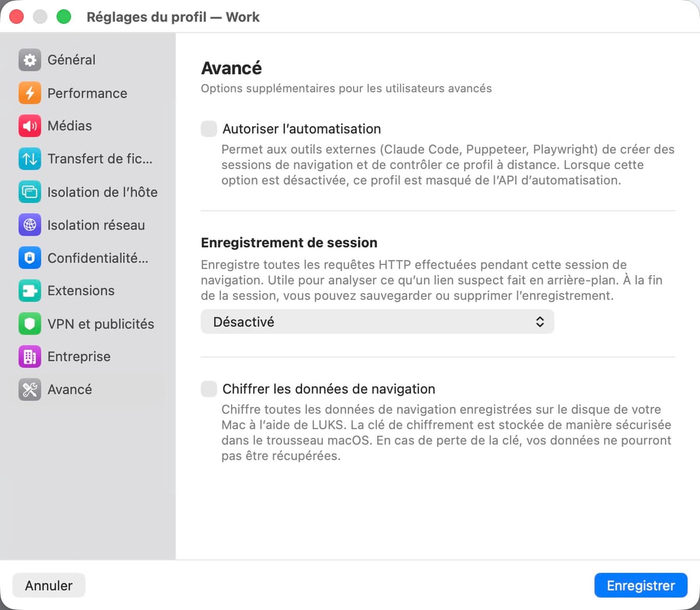Viewport: 700px width, 610px height.
Task: Click the Extensions puzzle icon
Action: (30, 291)
